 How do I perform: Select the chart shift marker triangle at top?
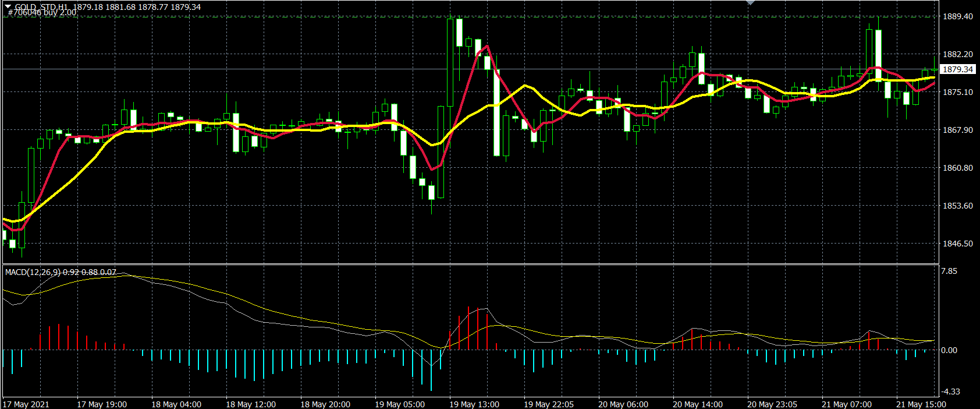pyautogui.click(x=751, y=2)
